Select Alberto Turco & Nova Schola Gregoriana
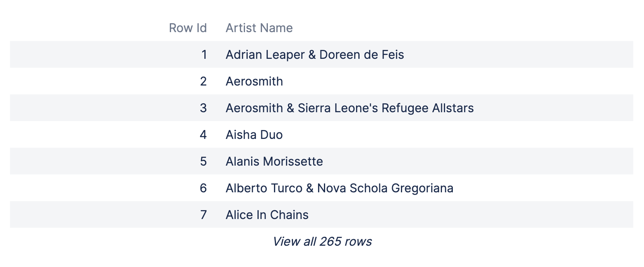The height and width of the screenshot is (267, 644). pos(339,188)
